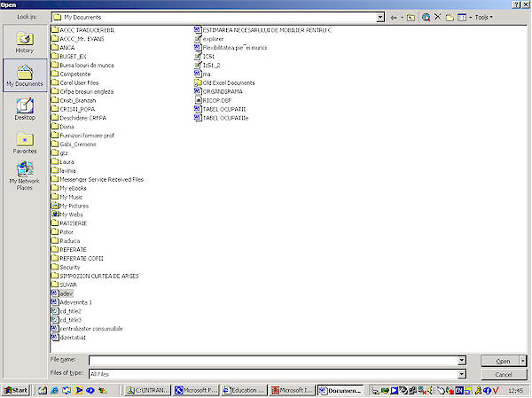The width and height of the screenshot is (532, 398).
Task: Select the REFERATE COPII folder
Action: (81, 258)
